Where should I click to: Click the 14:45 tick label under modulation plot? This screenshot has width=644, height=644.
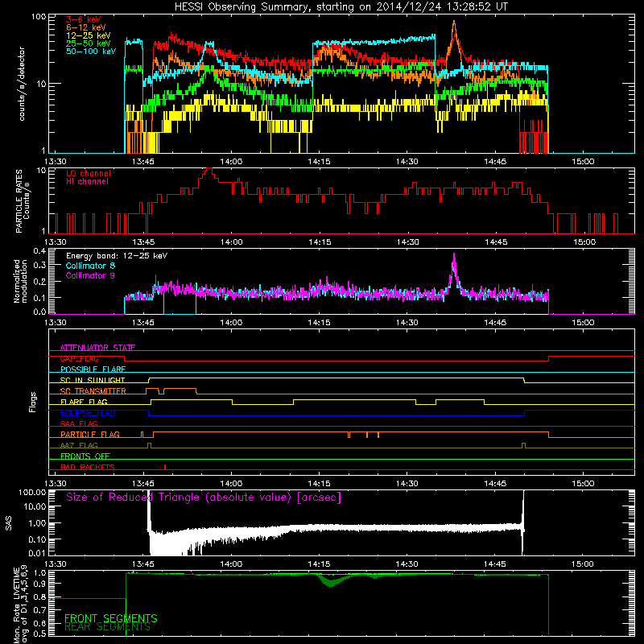point(495,323)
